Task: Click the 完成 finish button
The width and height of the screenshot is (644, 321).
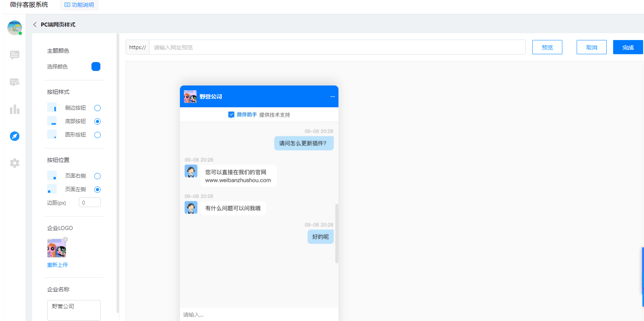Action: 628,47
